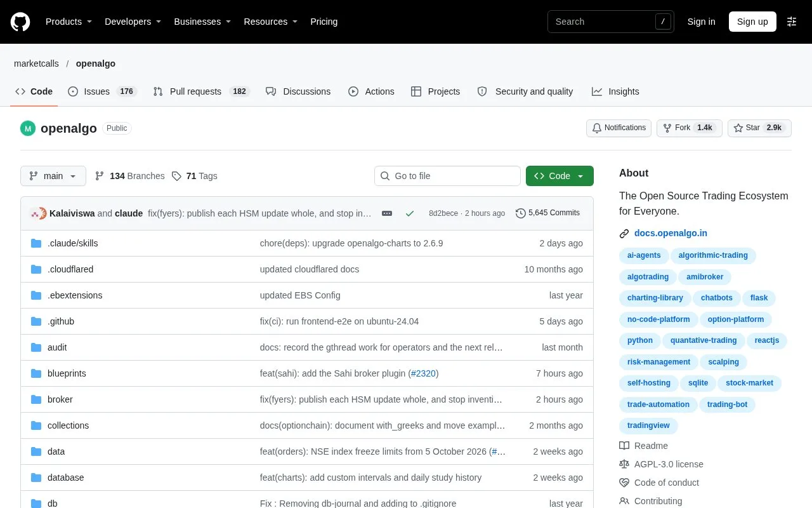Viewport: 812px width, 508px height.
Task: Click the tag icon next to 71 Tags
Action: point(176,176)
